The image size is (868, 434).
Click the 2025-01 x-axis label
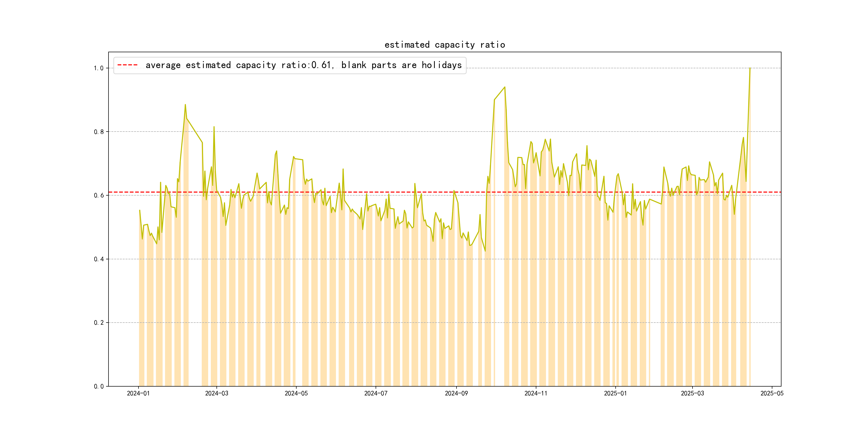[615, 393]
